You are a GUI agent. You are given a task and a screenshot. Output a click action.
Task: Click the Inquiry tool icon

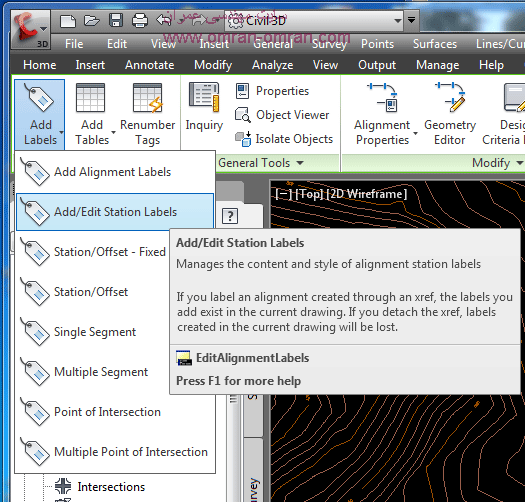[204, 97]
